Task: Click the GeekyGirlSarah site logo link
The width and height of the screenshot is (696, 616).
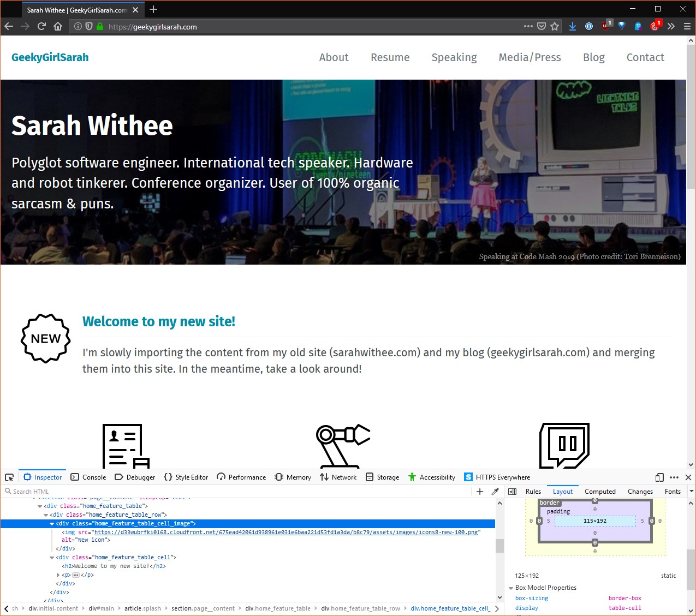Action: click(x=50, y=57)
